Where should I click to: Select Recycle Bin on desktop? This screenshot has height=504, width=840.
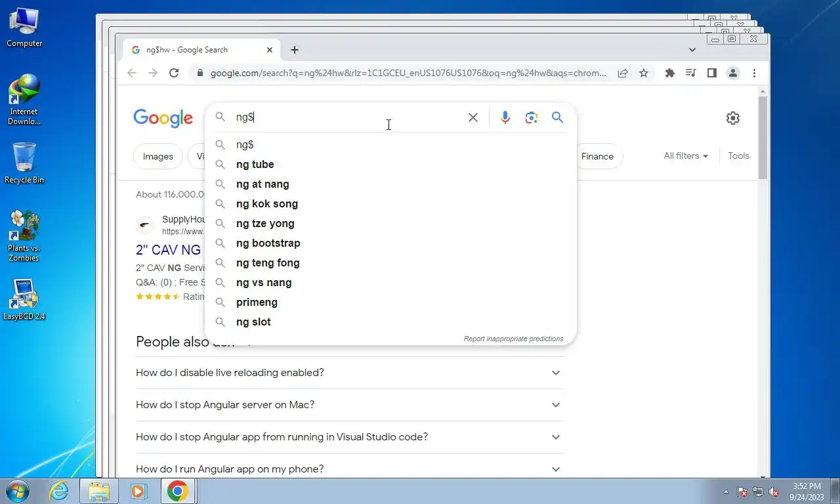[x=24, y=164]
